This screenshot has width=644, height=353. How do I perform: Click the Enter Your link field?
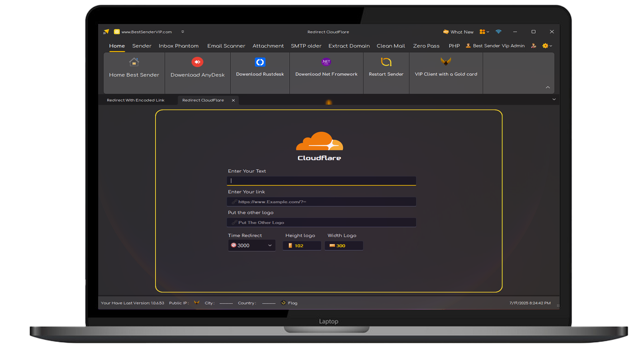[x=322, y=201]
